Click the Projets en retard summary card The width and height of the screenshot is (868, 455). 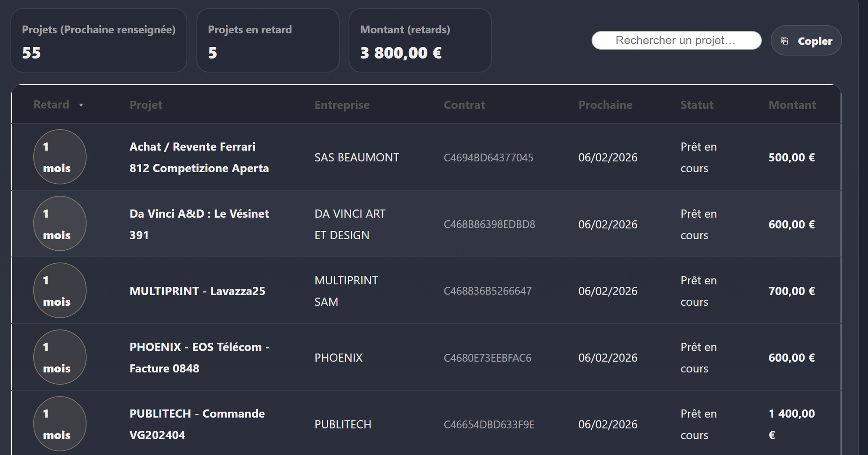[268, 40]
